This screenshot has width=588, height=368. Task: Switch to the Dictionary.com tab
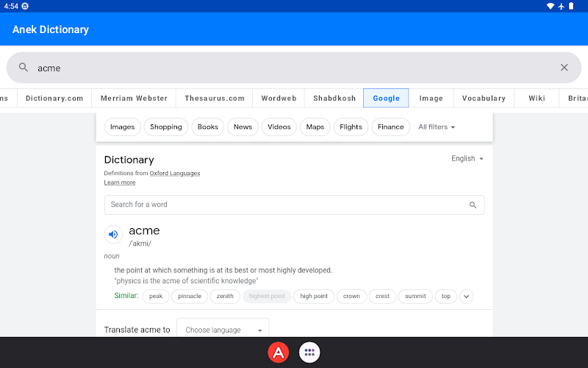pyautogui.click(x=54, y=98)
